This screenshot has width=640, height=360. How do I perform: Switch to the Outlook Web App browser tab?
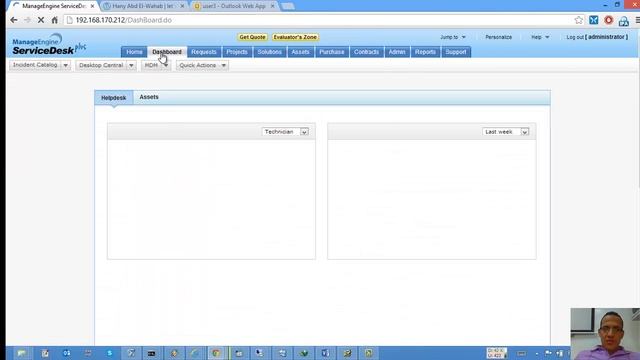[x=234, y=6]
